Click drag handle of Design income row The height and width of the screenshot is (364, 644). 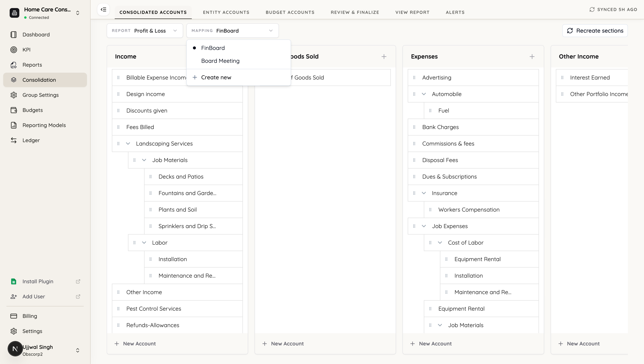coord(118,94)
